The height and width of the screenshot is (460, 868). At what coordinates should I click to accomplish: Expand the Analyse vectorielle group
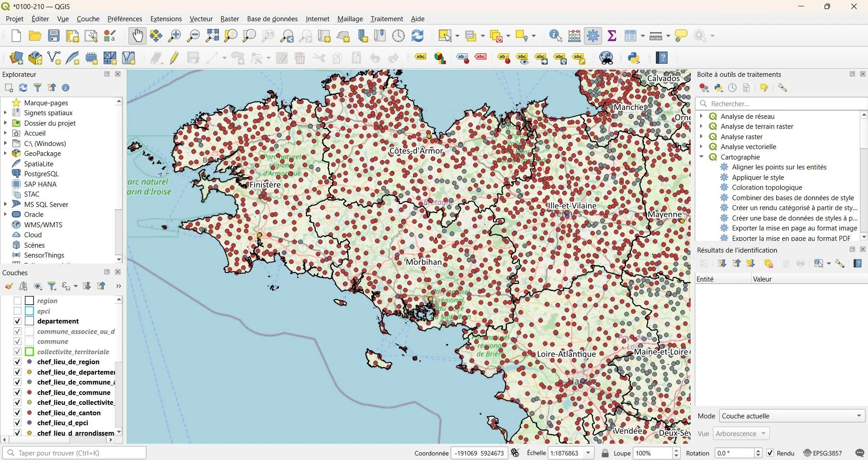702,146
